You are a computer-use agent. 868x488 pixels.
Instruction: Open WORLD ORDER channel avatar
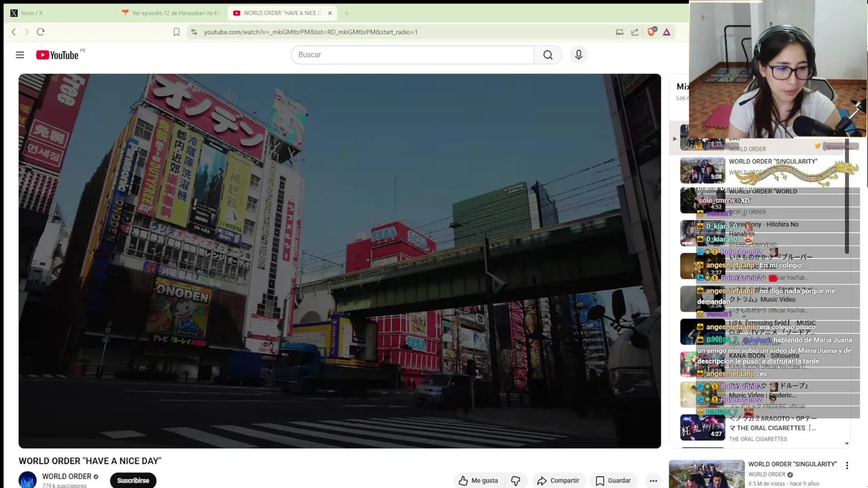[27, 480]
